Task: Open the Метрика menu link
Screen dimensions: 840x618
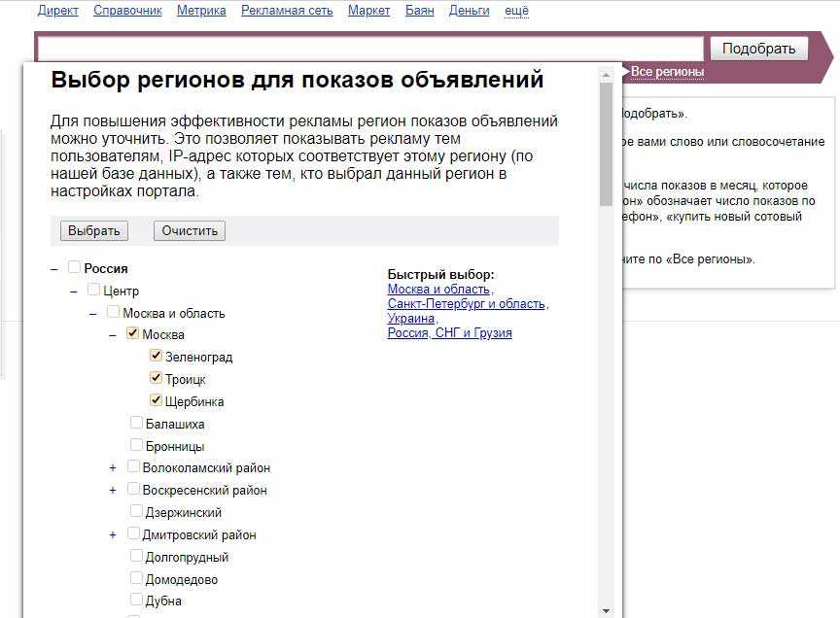Action: click(x=201, y=11)
